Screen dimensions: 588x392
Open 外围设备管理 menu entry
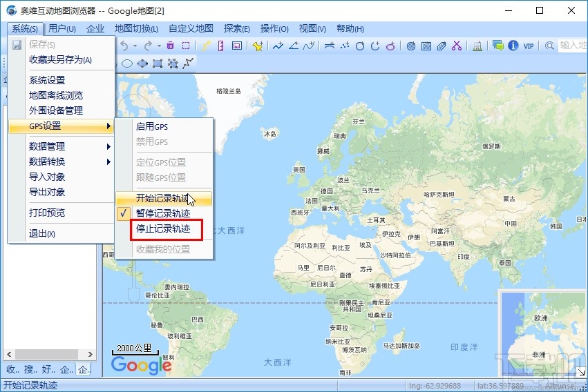pyautogui.click(x=61, y=110)
